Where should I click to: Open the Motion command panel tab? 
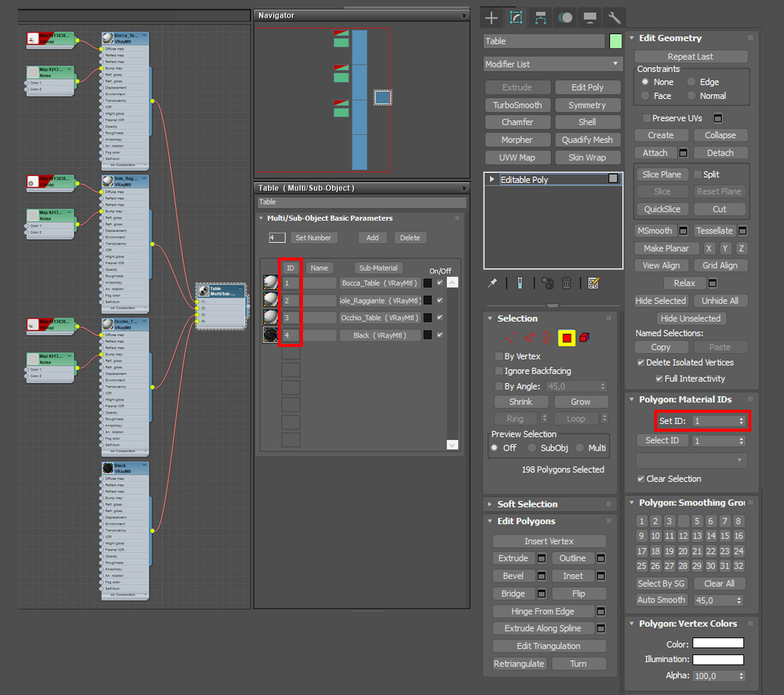(x=565, y=18)
